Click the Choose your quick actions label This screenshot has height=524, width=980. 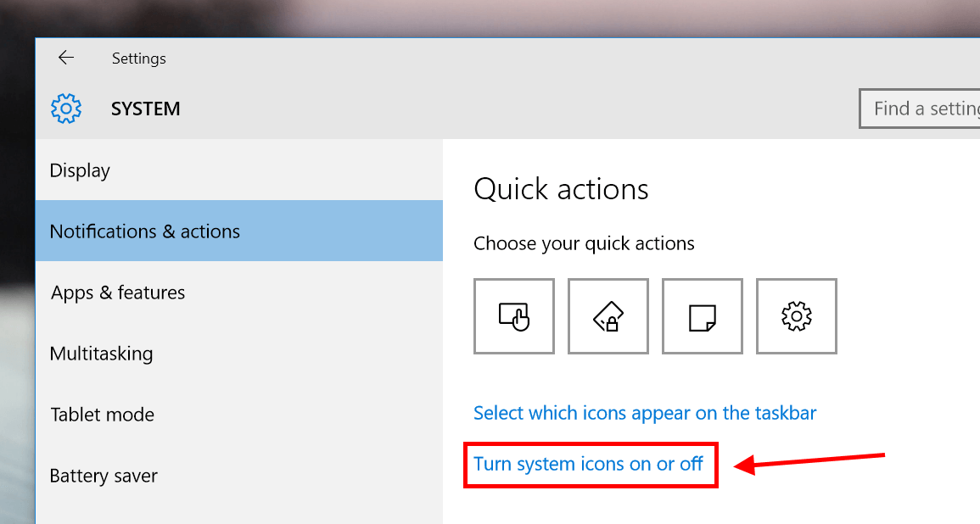[x=584, y=243]
